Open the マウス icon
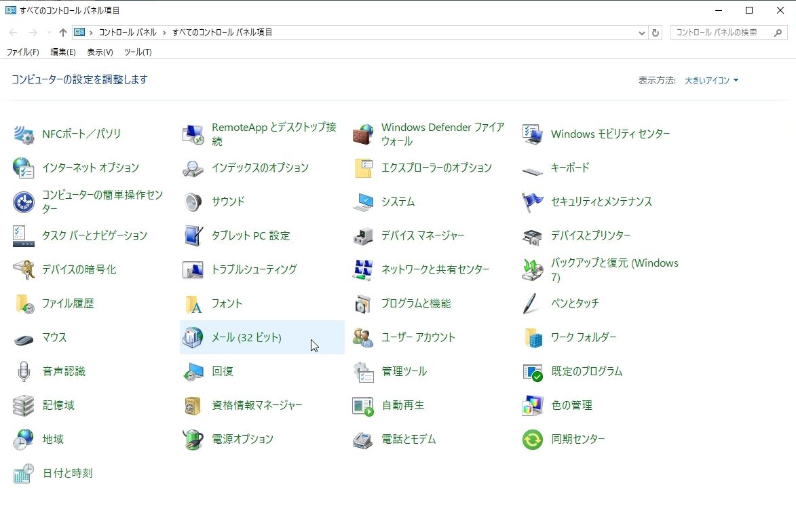 (23, 339)
